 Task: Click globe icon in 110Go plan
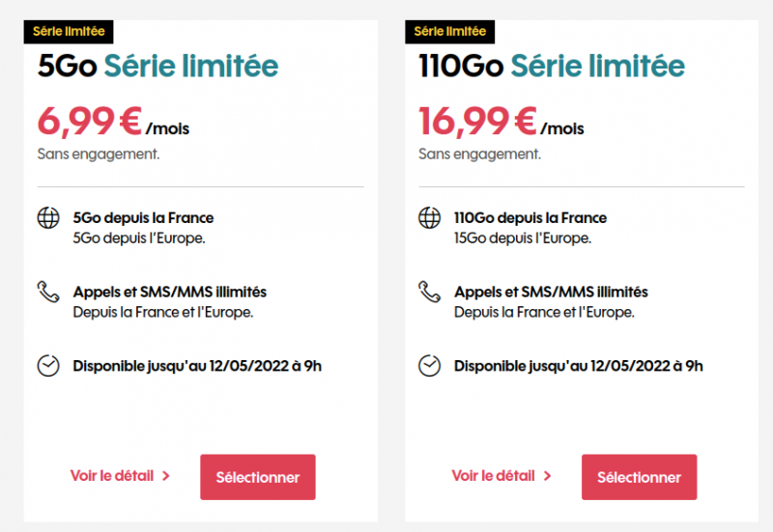point(429,218)
